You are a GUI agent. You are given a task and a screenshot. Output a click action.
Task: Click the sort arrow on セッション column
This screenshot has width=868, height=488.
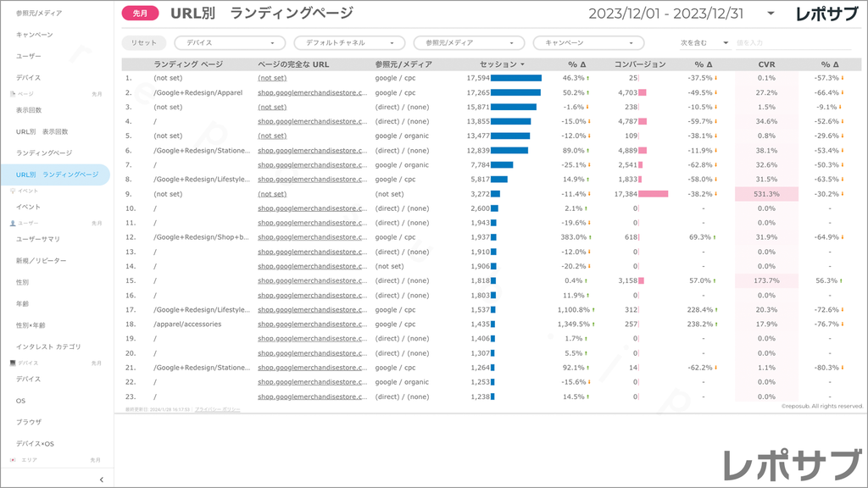[523, 64]
